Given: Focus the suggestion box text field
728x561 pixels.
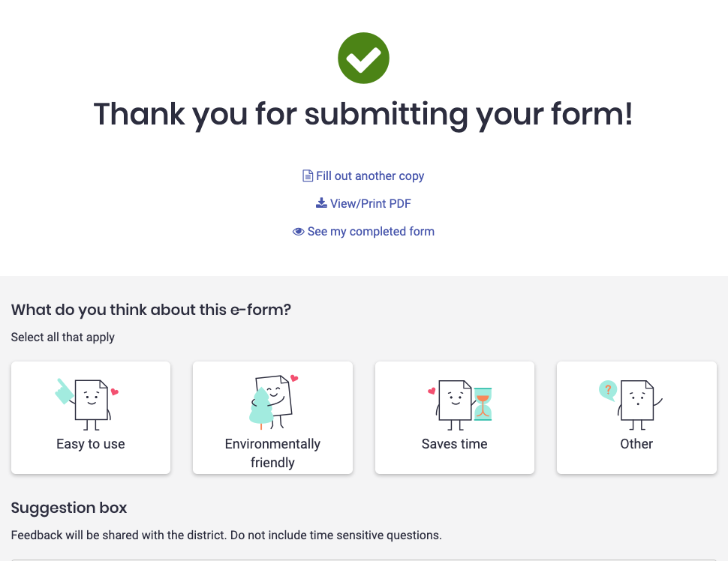Looking at the screenshot, I should pos(364,560).
